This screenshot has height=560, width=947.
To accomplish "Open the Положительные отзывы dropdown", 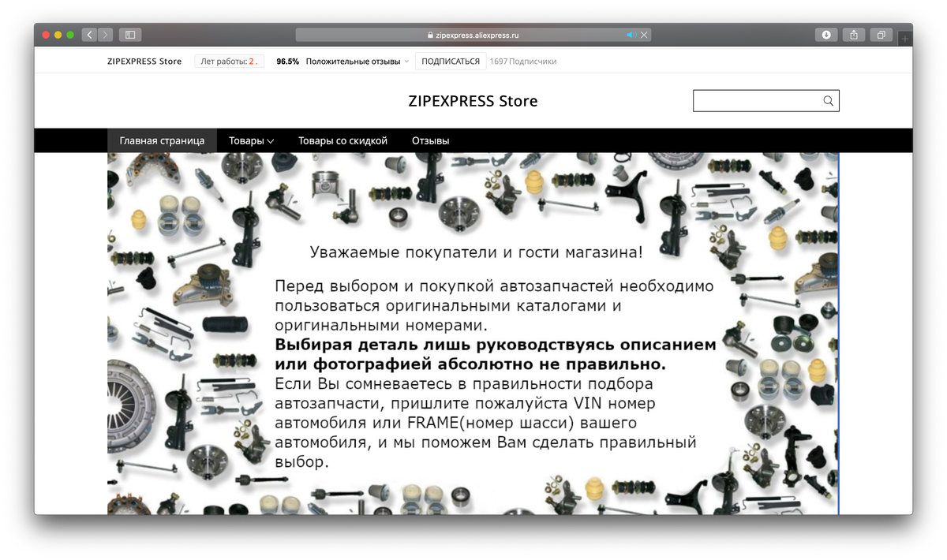I will click(357, 61).
